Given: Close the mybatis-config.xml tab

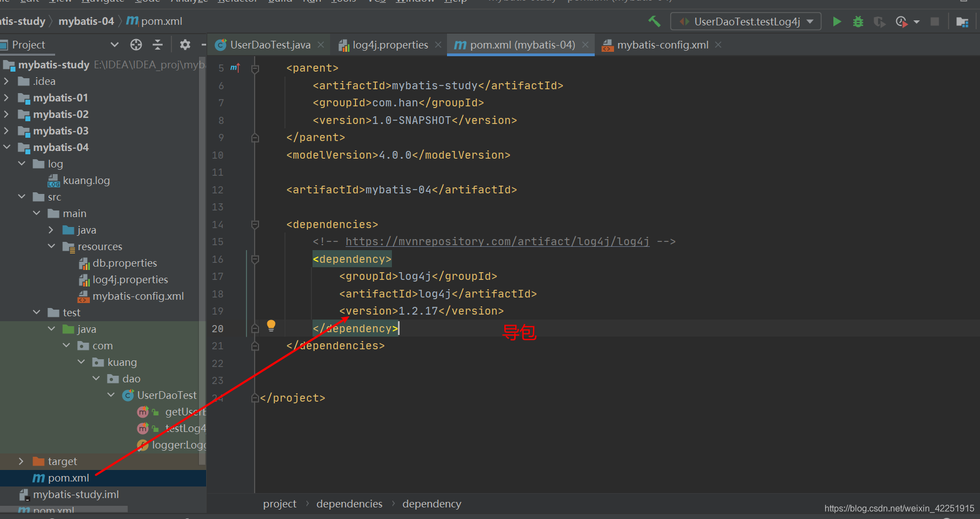Looking at the screenshot, I should click(x=718, y=45).
